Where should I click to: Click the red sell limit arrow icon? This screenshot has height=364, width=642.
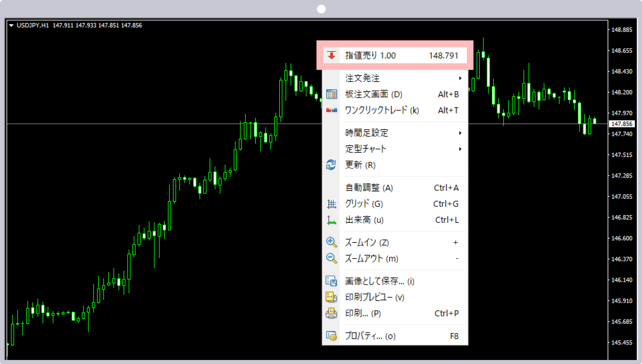[331, 55]
